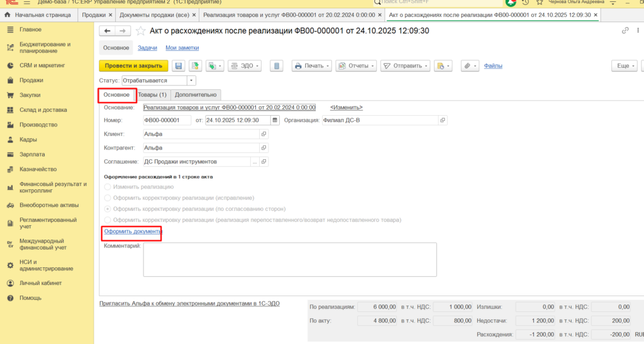Select Основное in the document navigation panel

pyautogui.click(x=116, y=48)
